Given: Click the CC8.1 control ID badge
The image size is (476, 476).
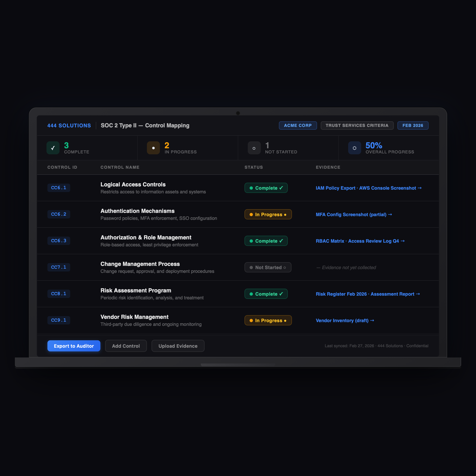Looking at the screenshot, I should coord(59,294).
